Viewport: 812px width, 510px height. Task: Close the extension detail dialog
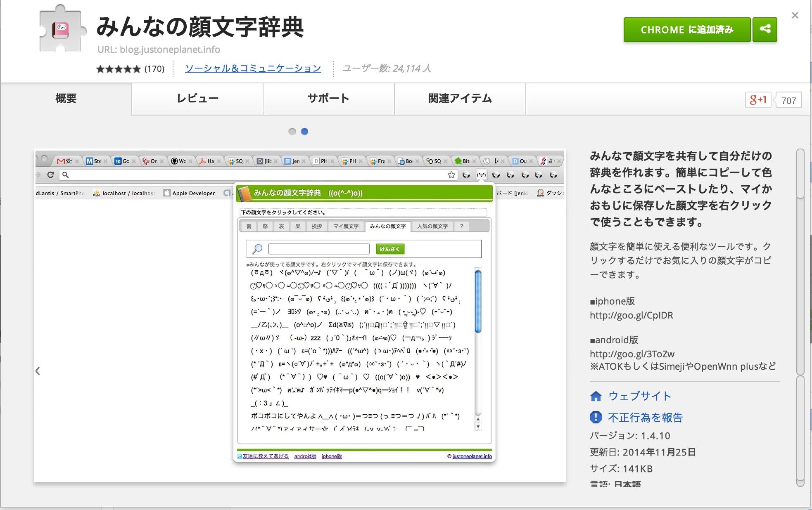(x=795, y=15)
